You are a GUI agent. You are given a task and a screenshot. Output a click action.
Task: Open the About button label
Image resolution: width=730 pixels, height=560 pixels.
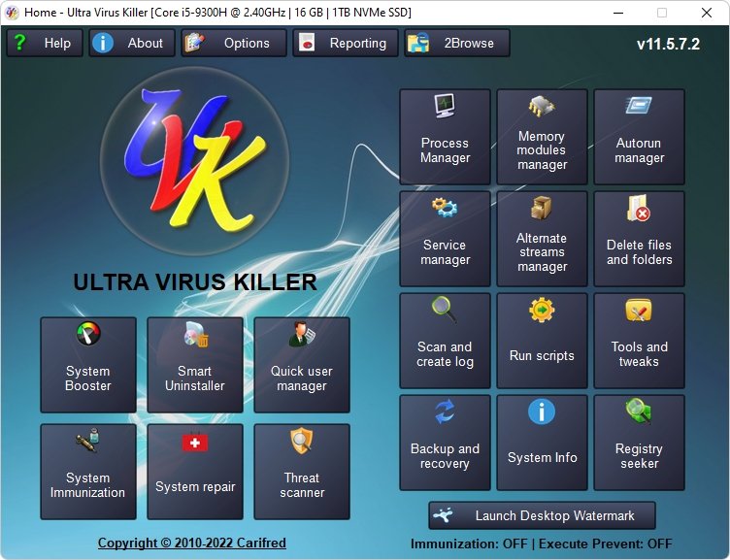tap(146, 43)
